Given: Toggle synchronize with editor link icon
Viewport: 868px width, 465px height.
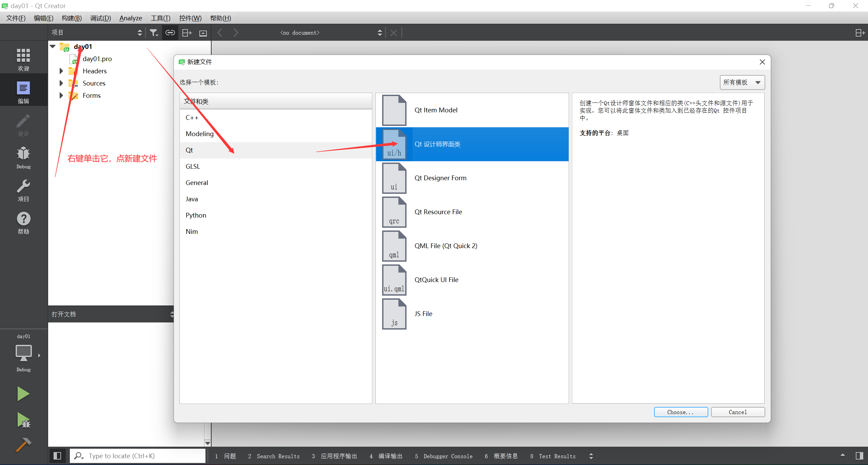Looking at the screenshot, I should (170, 33).
